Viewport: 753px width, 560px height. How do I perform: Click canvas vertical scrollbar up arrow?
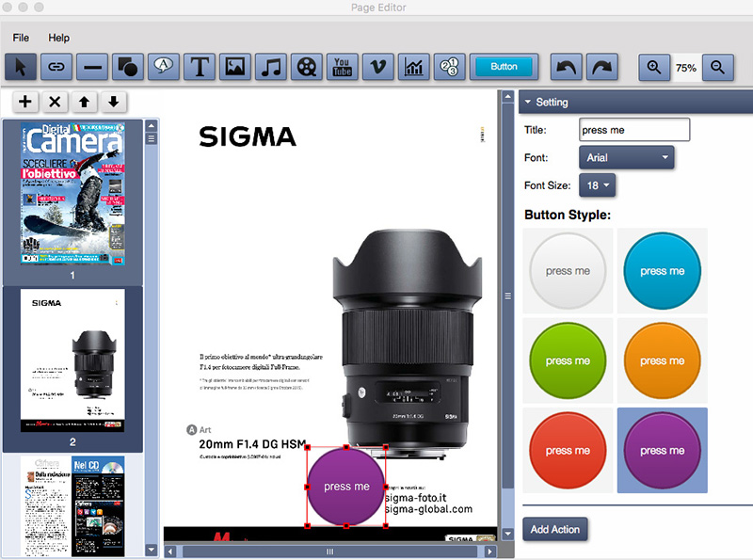click(507, 97)
